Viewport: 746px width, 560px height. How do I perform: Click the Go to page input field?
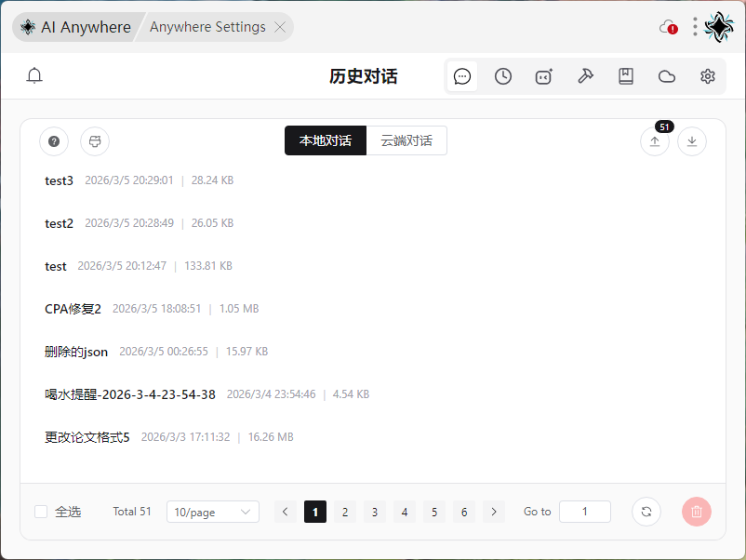pyautogui.click(x=585, y=512)
